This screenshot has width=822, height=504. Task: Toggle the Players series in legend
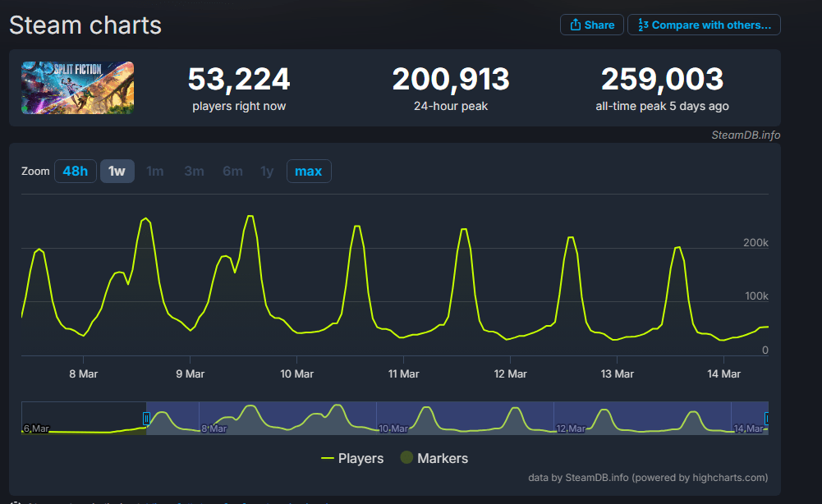352,458
